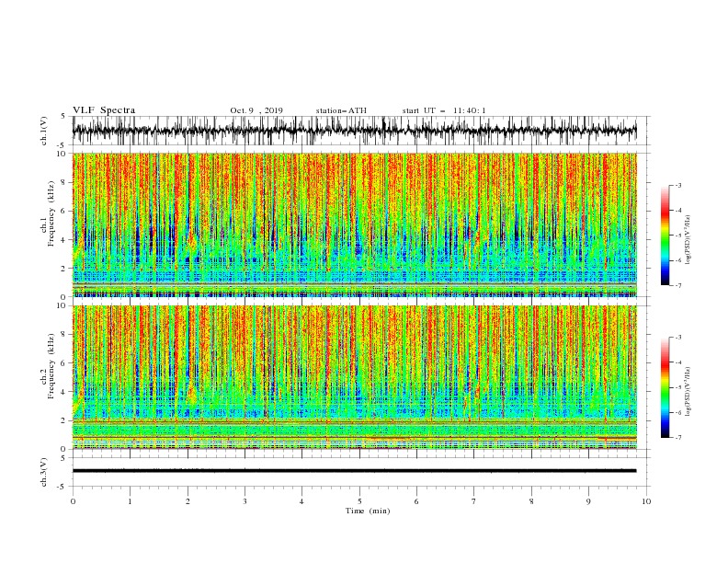The image size is (728, 563).
Task: Click time axis tick label 3
Action: tap(245, 501)
